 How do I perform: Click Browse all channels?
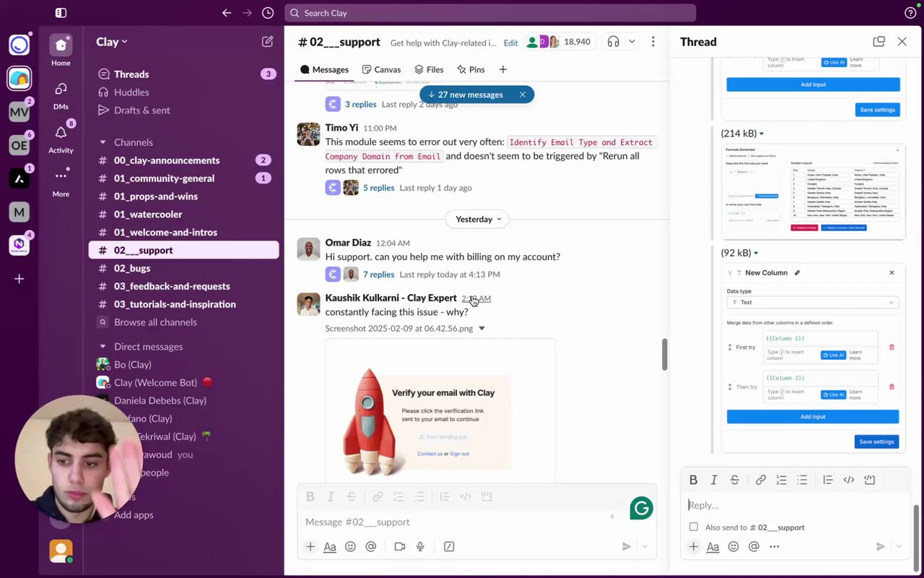coord(155,322)
